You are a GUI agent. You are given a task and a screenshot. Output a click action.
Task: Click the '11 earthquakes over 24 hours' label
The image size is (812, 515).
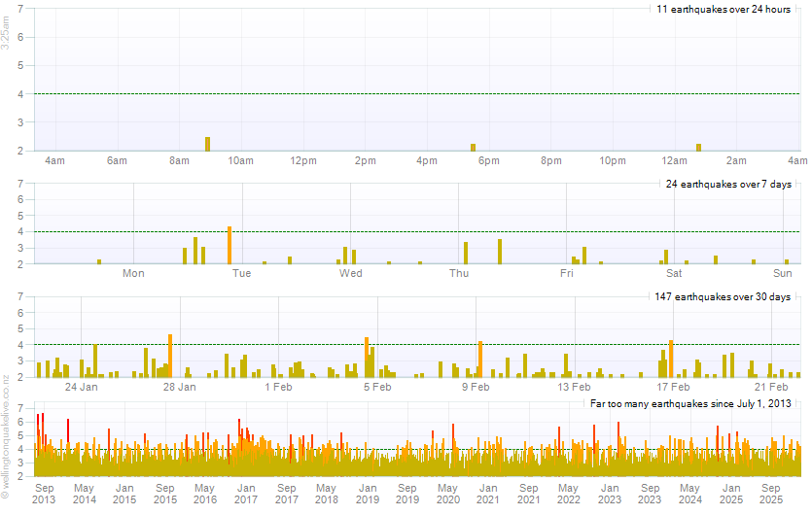tap(724, 10)
